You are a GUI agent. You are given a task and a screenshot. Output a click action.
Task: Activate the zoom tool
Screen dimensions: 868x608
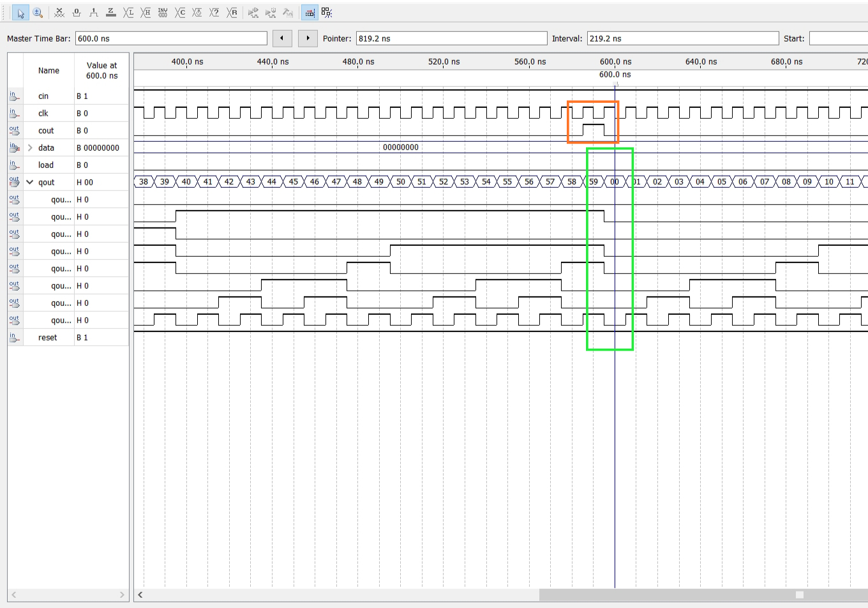coord(38,13)
